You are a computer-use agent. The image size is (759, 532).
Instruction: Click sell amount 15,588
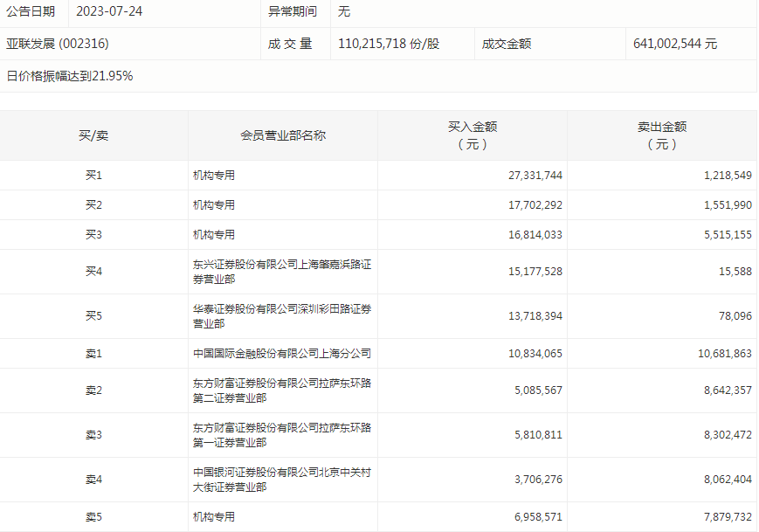pyautogui.click(x=735, y=272)
